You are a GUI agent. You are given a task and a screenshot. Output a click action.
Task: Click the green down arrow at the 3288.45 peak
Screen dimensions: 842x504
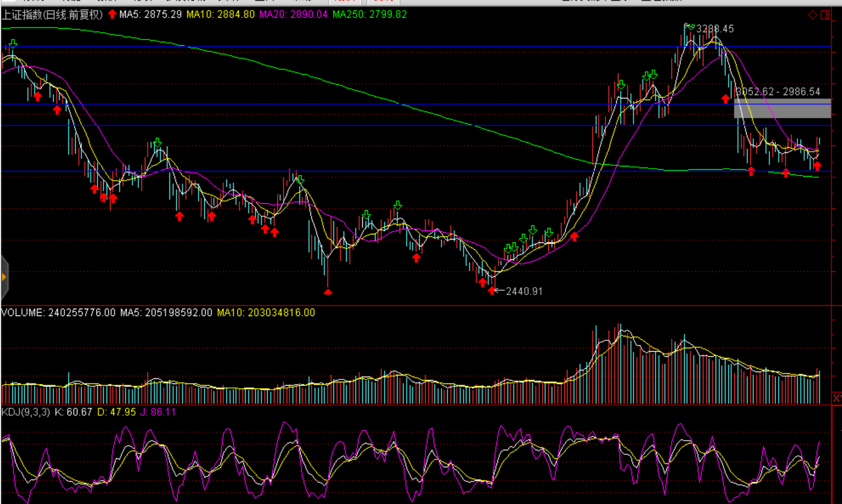(x=689, y=26)
